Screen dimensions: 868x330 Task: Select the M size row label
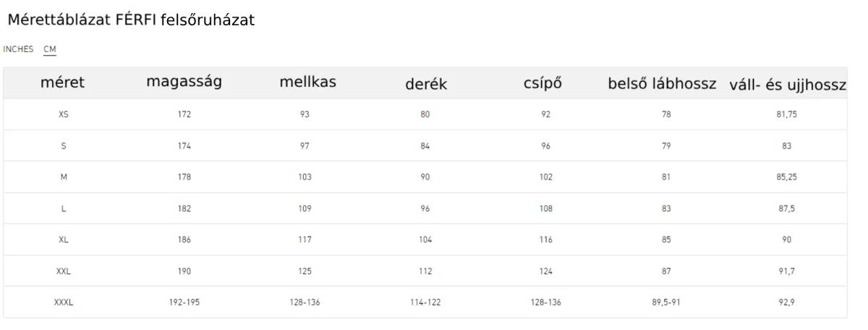63,177
